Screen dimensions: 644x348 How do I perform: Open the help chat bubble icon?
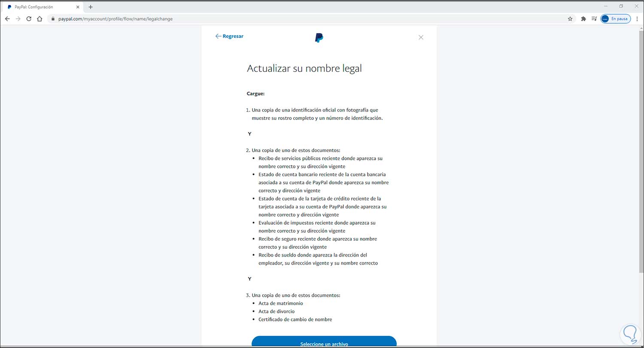click(x=629, y=333)
